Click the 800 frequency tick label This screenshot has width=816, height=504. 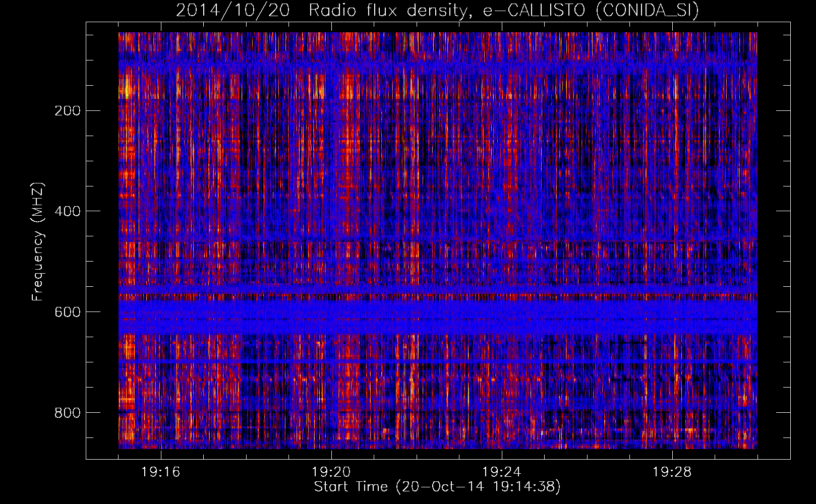click(x=67, y=412)
